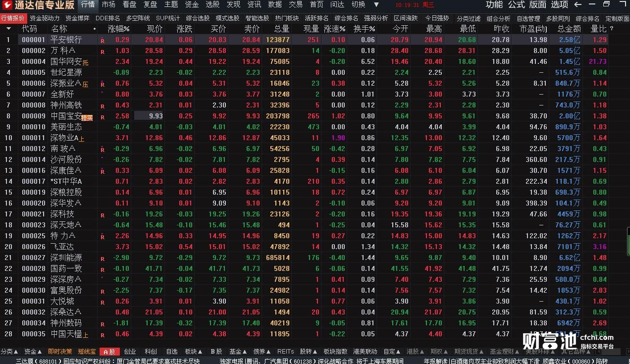The image size is (630, 364).
Task: Sort by the 市盈(动) column header
Action: pos(533,29)
